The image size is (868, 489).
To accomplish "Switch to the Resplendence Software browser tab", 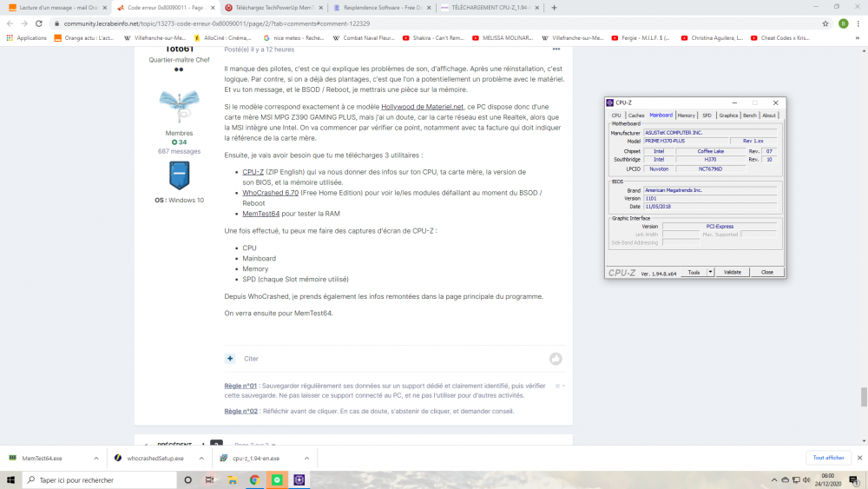I will coord(381,8).
